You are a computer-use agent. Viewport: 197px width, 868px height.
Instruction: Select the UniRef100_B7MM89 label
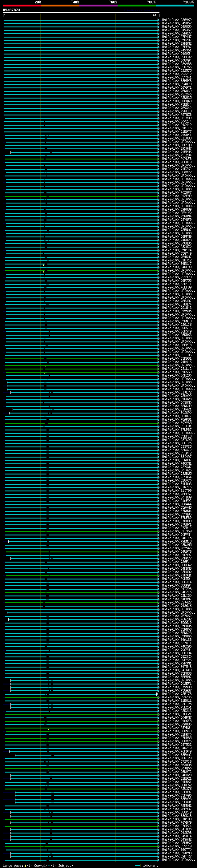click(176, 521)
